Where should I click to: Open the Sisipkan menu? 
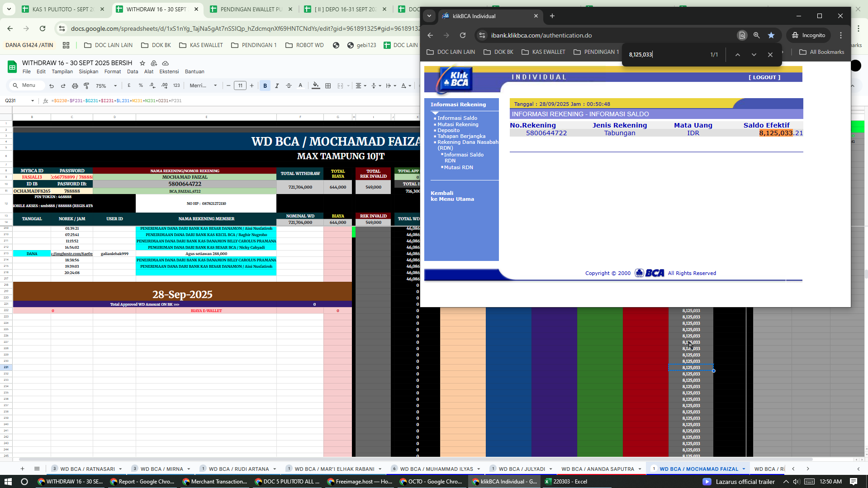89,71
